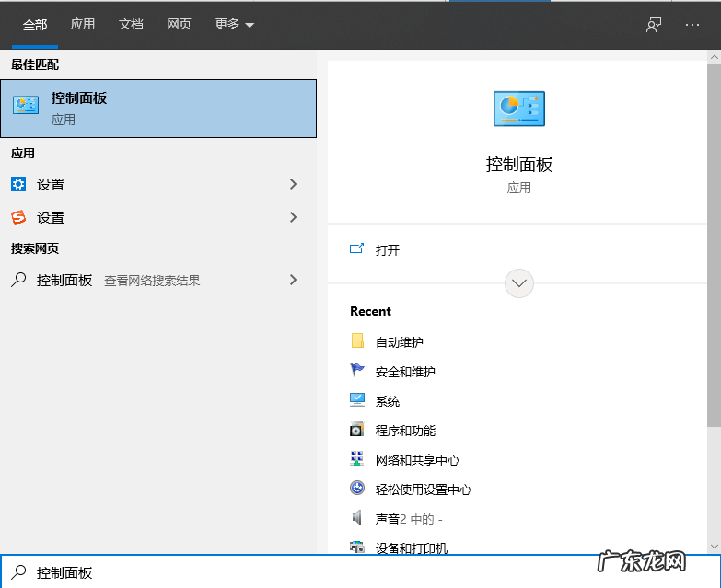Open the Sogou 设置 result
The width and height of the screenshot is (721, 588).
158,217
